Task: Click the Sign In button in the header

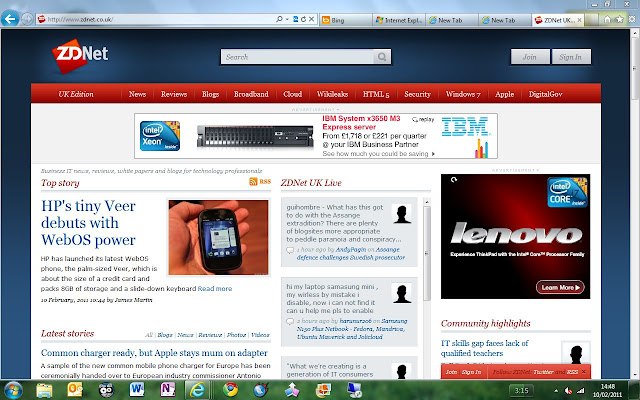Action: (x=571, y=57)
